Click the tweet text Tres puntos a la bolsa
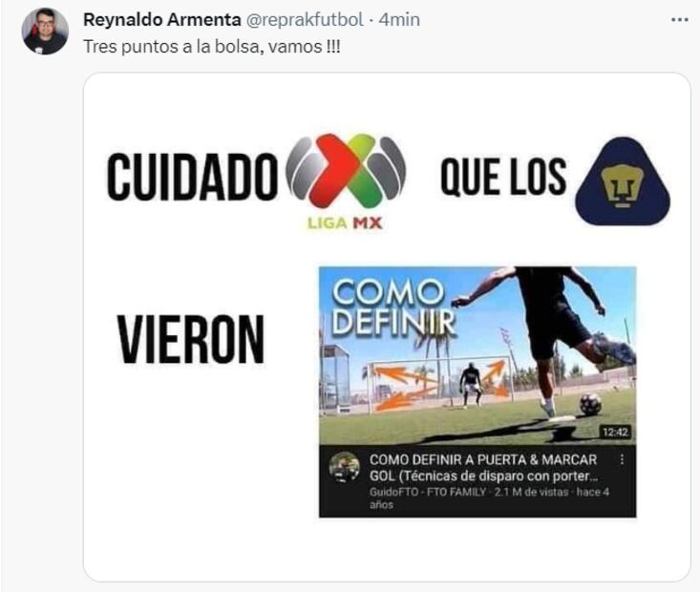 coord(212,47)
